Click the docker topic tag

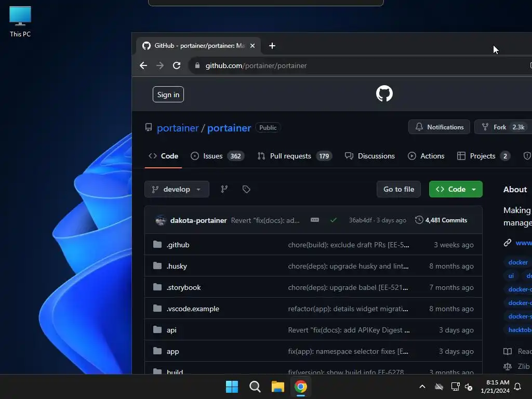pyautogui.click(x=518, y=262)
